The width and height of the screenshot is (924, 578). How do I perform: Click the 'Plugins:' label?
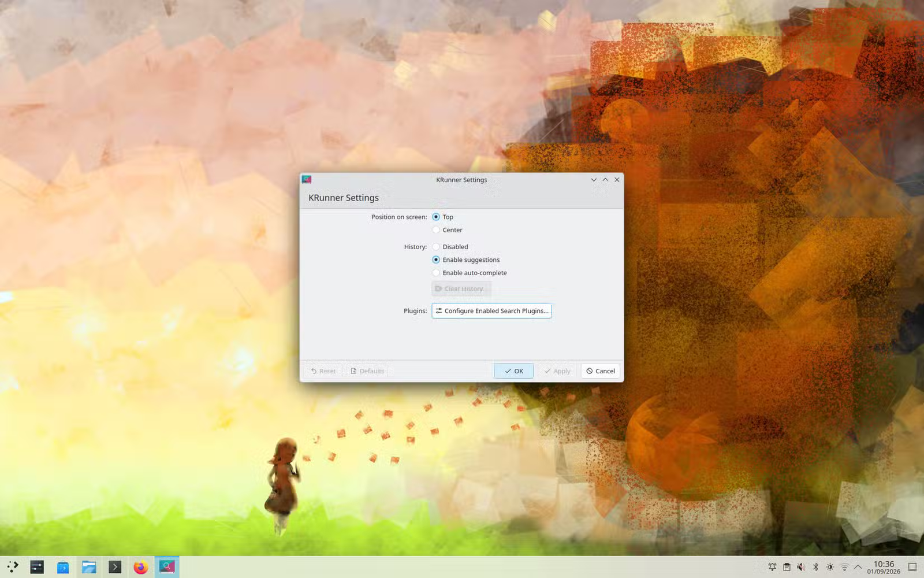(x=415, y=311)
